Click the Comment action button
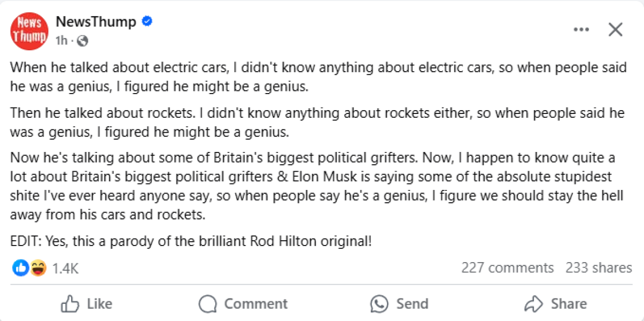Viewport: 644px width, 321px height. tap(243, 303)
